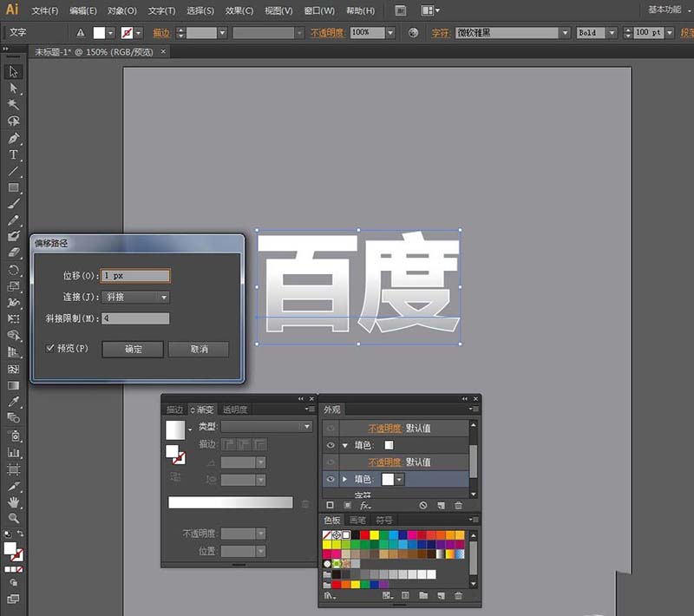Switch to the 画笔 tab
This screenshot has width=694, height=616.
[x=357, y=520]
